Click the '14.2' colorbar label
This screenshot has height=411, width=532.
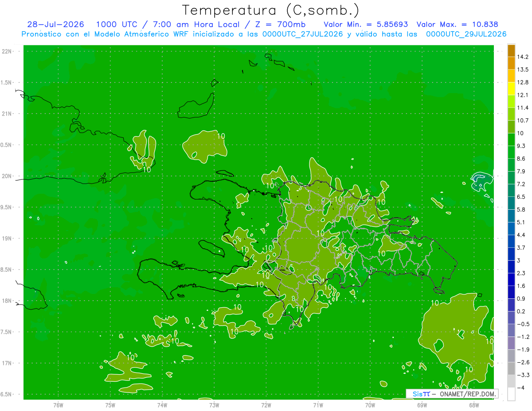pyautogui.click(x=523, y=57)
